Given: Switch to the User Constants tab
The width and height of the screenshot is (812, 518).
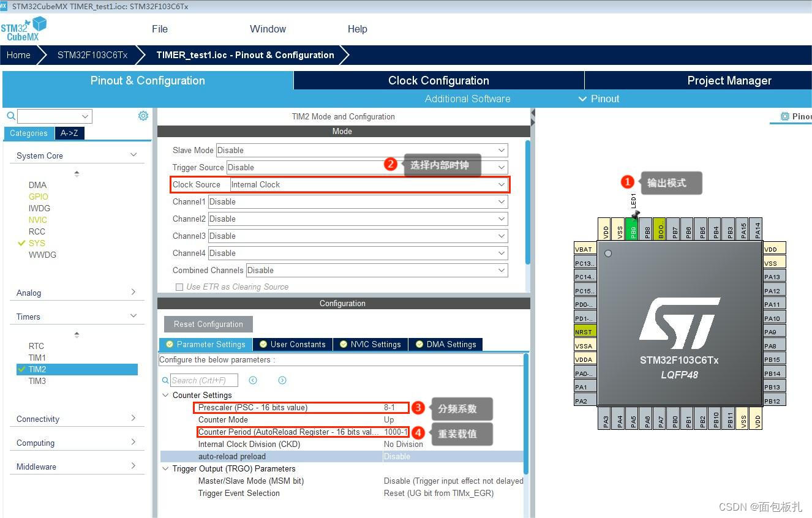Looking at the screenshot, I should 293,344.
